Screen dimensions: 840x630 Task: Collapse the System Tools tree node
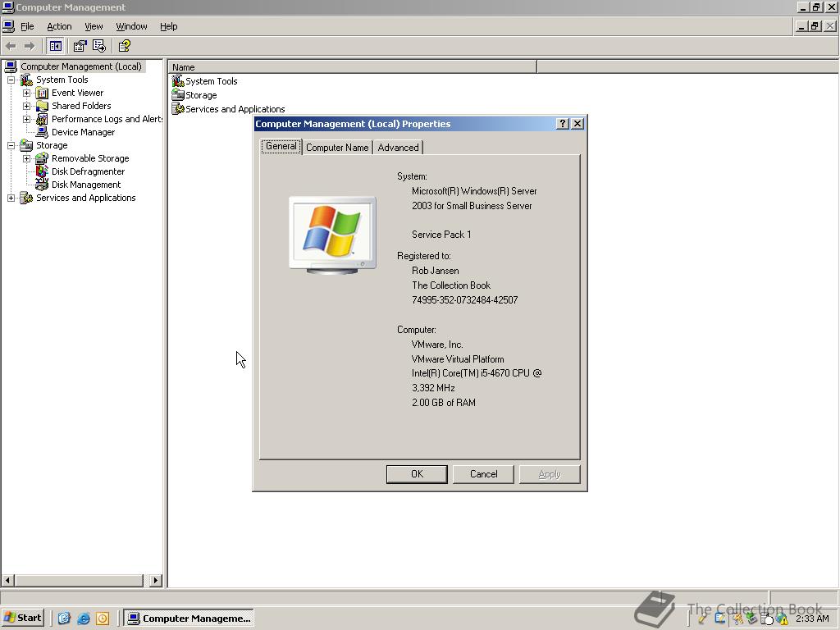tap(11, 80)
